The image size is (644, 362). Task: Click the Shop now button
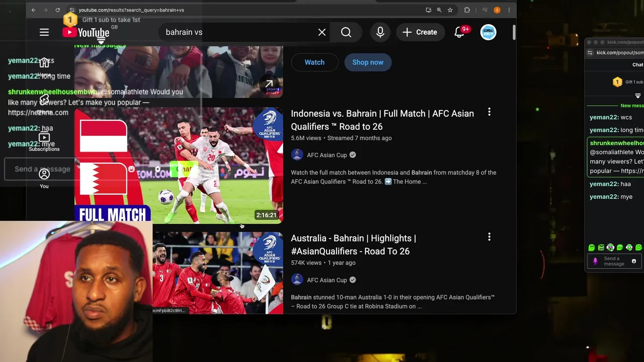[368, 62]
